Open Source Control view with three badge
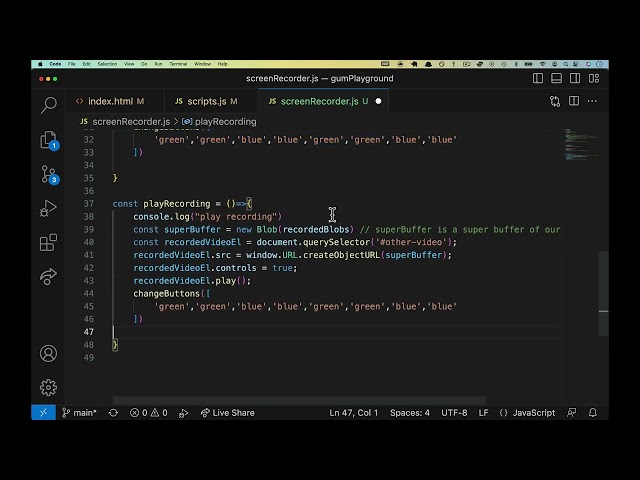 point(49,175)
